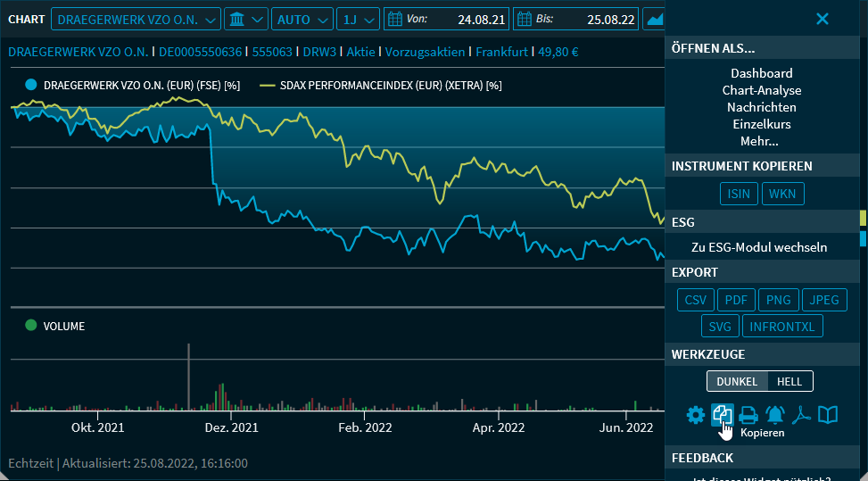Screen dimensions: 868x481
Task: Open settings via the gear icon
Action: point(695,415)
